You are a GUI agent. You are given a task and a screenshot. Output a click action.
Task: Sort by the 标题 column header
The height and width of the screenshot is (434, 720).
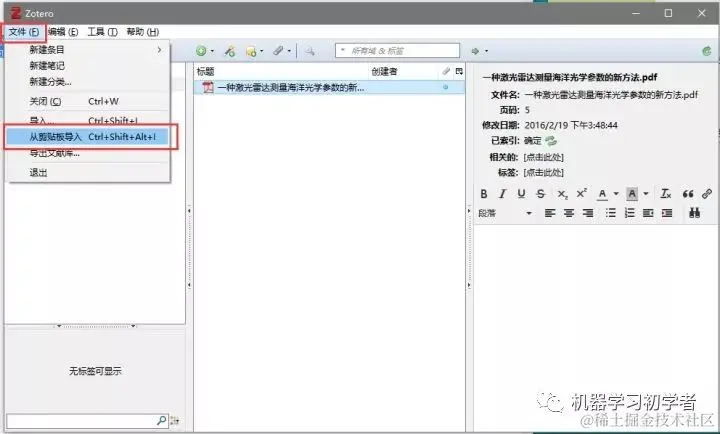point(282,71)
